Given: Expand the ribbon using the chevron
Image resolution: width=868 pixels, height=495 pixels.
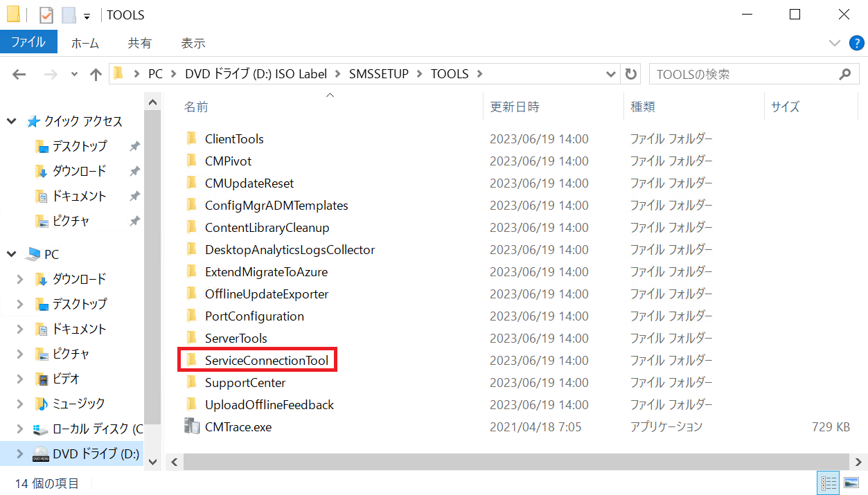Looking at the screenshot, I should tap(835, 43).
